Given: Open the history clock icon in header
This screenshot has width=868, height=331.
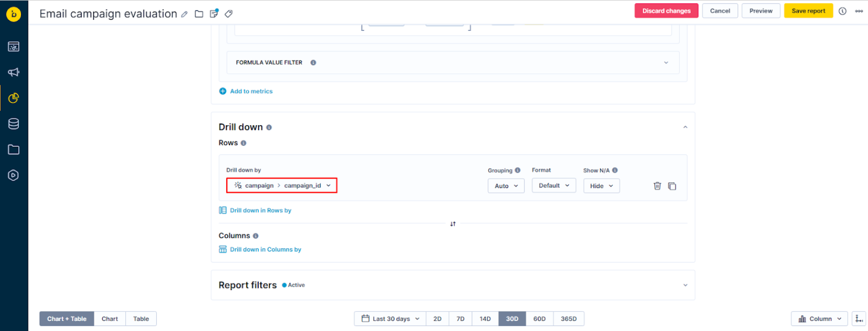Looking at the screenshot, I should pyautogui.click(x=842, y=11).
